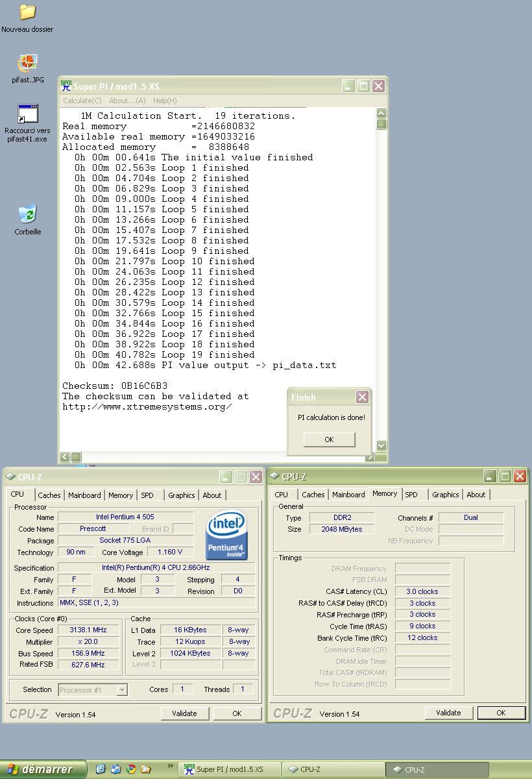This screenshot has height=779, width=532.
Task: Select Mainboard tab in left CPU-Z
Action: click(84, 495)
